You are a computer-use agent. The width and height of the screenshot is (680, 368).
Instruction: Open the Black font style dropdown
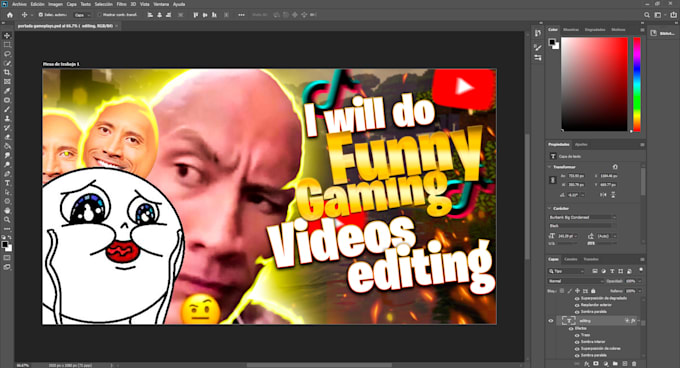[x=582, y=226]
